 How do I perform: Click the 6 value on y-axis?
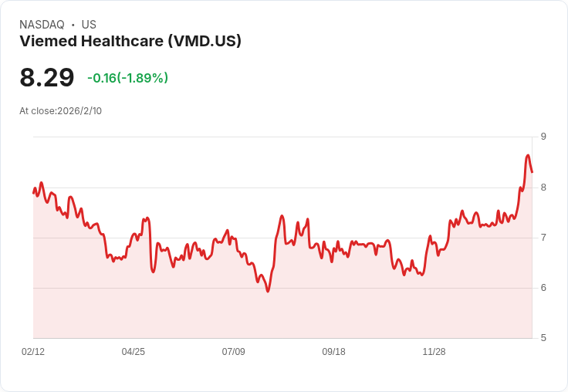click(x=543, y=287)
